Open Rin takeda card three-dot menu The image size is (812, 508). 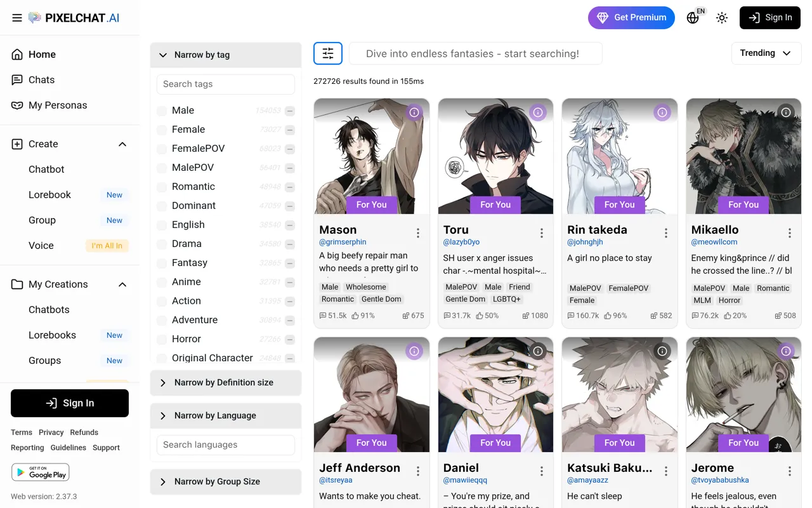pos(666,233)
